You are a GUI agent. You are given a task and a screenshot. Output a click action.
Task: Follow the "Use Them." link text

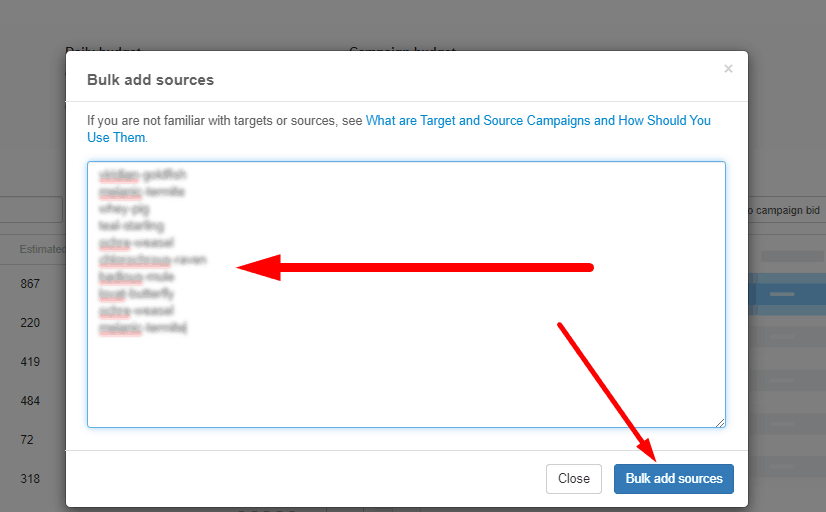click(117, 137)
